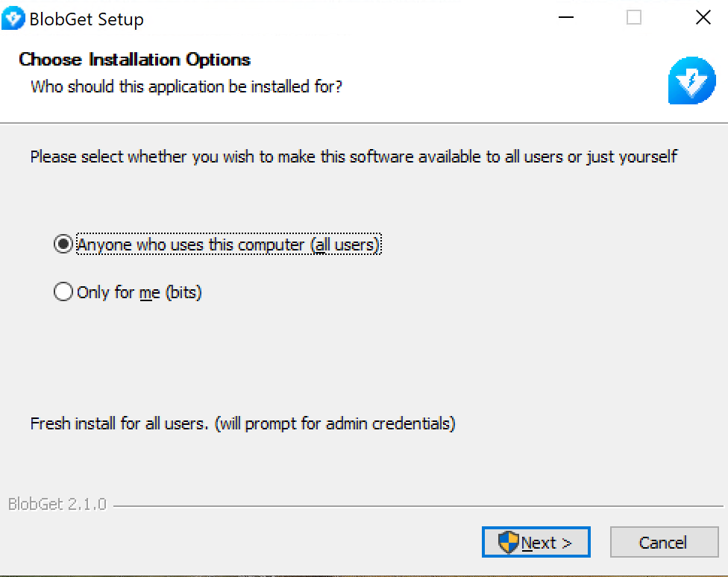The height and width of the screenshot is (577, 728).
Task: Click Next to continue installation
Action: 536,542
